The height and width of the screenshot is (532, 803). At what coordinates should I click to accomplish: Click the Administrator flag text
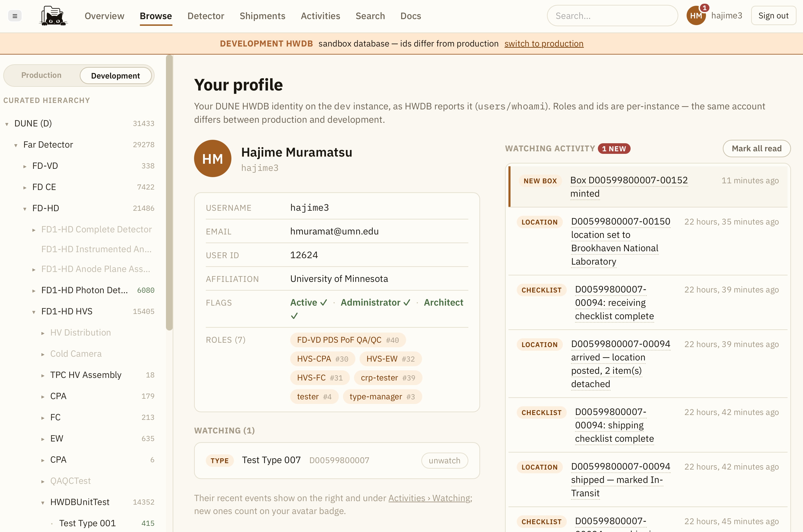pyautogui.click(x=370, y=302)
